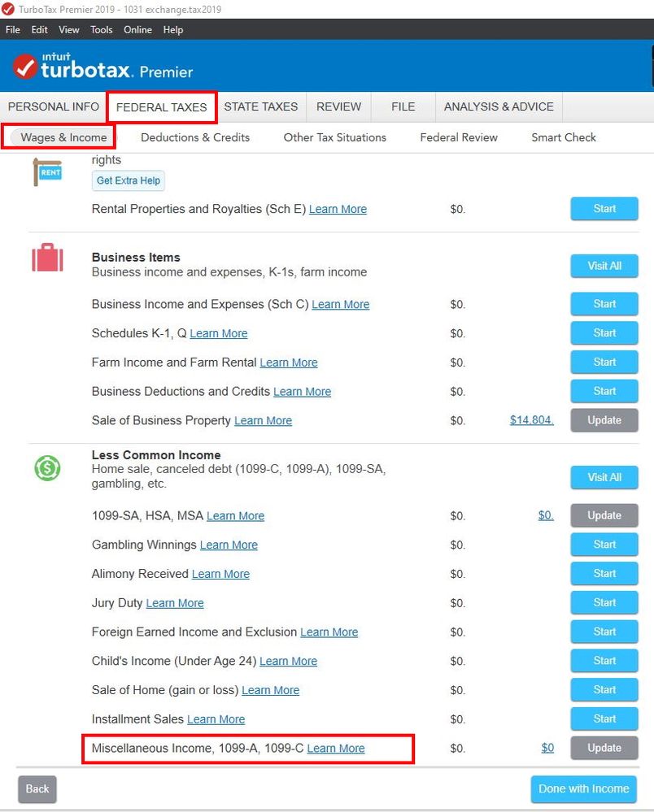Select the Smart Check subtab
The width and height of the screenshot is (654, 812).
[564, 137]
